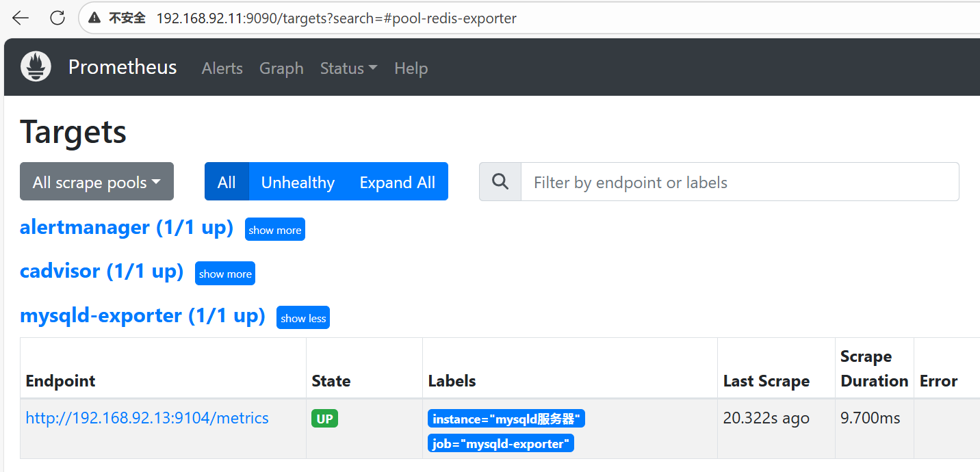Reload the page with refresh icon
This screenshot has width=980, height=472.
pyautogui.click(x=57, y=18)
